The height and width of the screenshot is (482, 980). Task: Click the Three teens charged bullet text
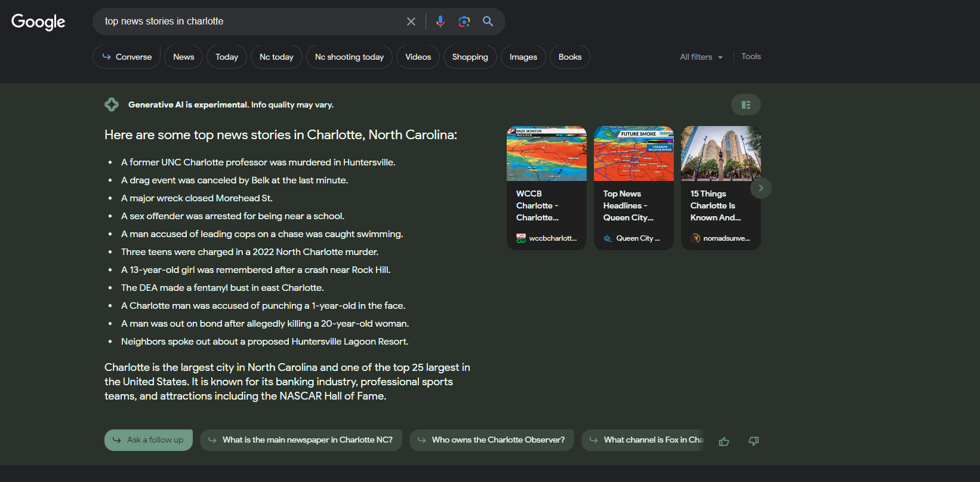pyautogui.click(x=249, y=252)
